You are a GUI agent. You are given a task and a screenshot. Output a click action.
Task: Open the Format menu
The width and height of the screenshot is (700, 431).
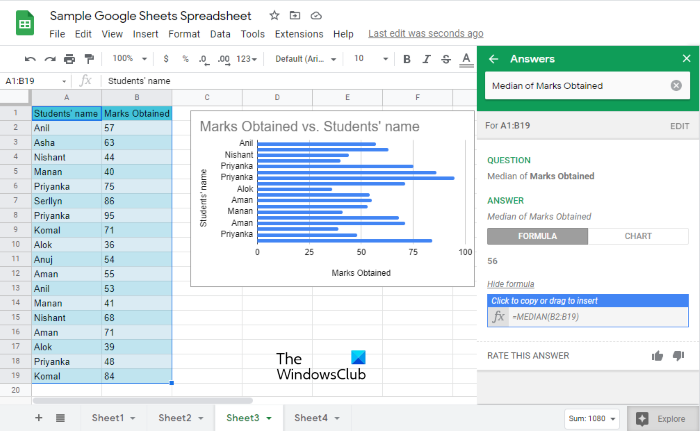click(x=184, y=34)
